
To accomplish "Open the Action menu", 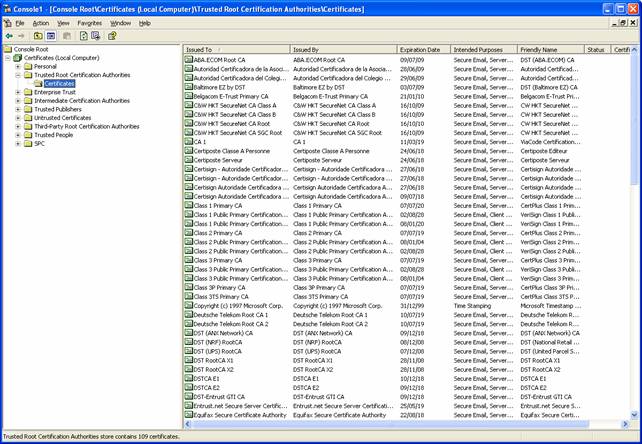I will tap(41, 23).
